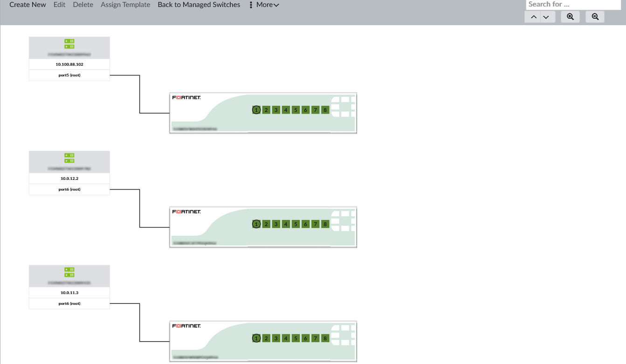Screen dimensions: 626x364
Task: Select port 4 on switch linked to 10.100.88.102
Action: click(286, 110)
